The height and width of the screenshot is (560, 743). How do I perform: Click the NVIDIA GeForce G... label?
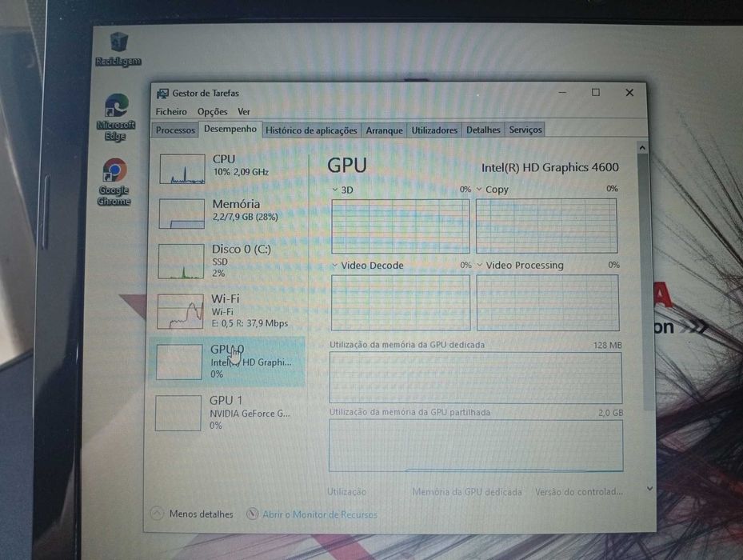coord(250,414)
